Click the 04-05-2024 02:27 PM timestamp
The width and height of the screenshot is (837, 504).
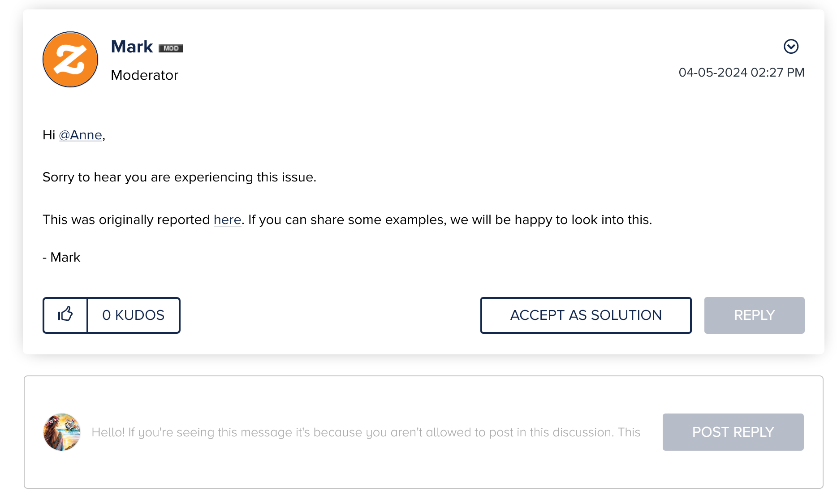(742, 72)
